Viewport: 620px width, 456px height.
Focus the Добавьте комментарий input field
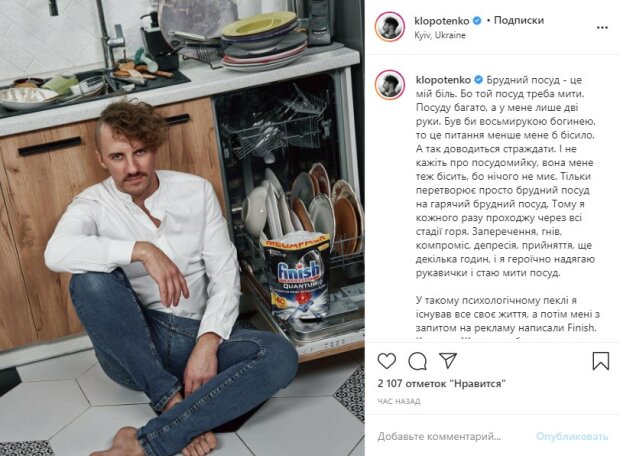[440, 437]
